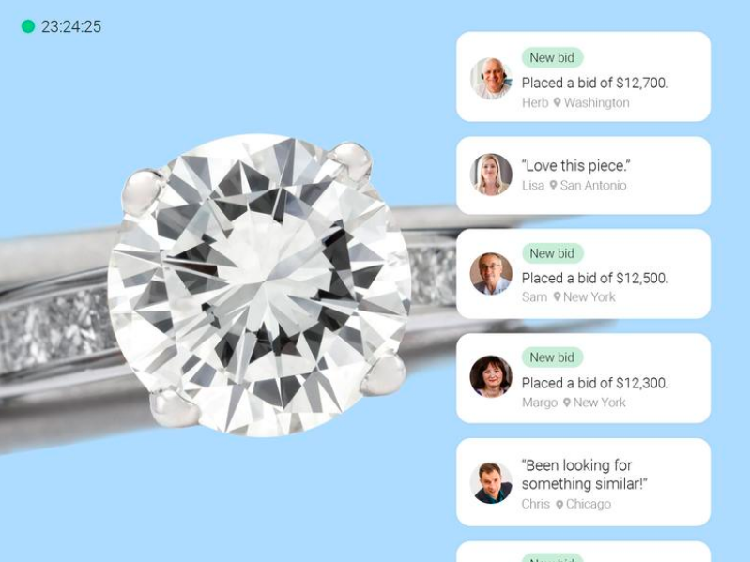Click the green live status dot
Screen dimensions: 750x562
pyautogui.click(x=29, y=26)
